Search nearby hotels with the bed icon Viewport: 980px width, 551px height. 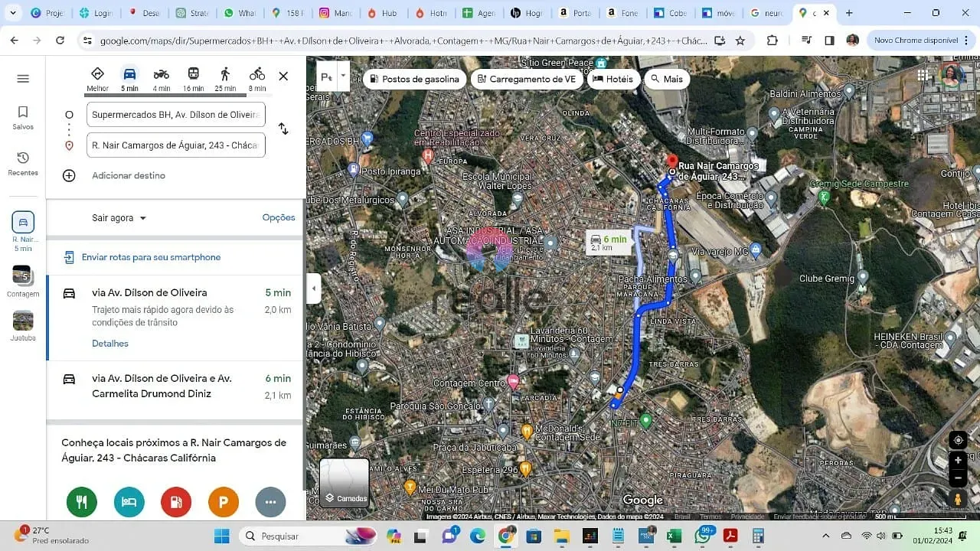click(x=129, y=502)
